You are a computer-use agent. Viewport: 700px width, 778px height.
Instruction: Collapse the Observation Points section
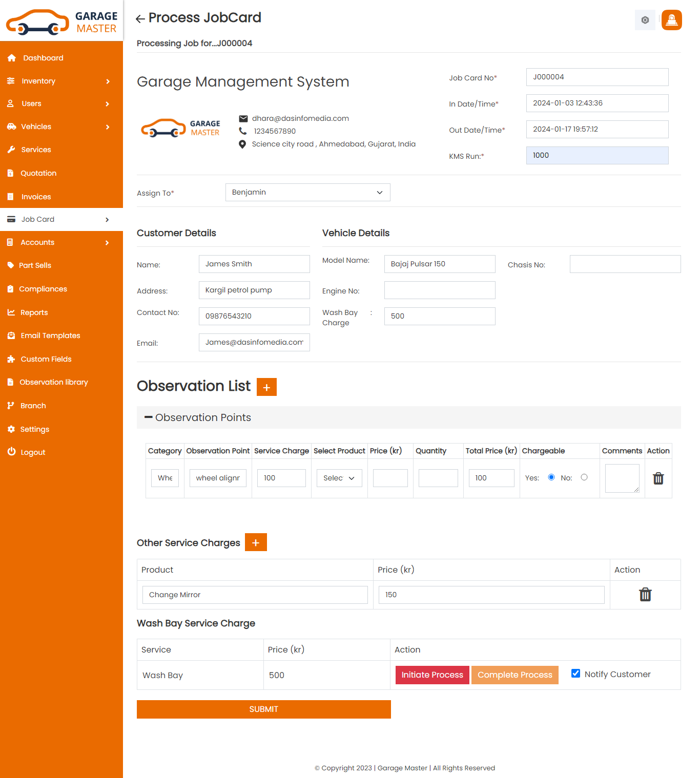149,417
